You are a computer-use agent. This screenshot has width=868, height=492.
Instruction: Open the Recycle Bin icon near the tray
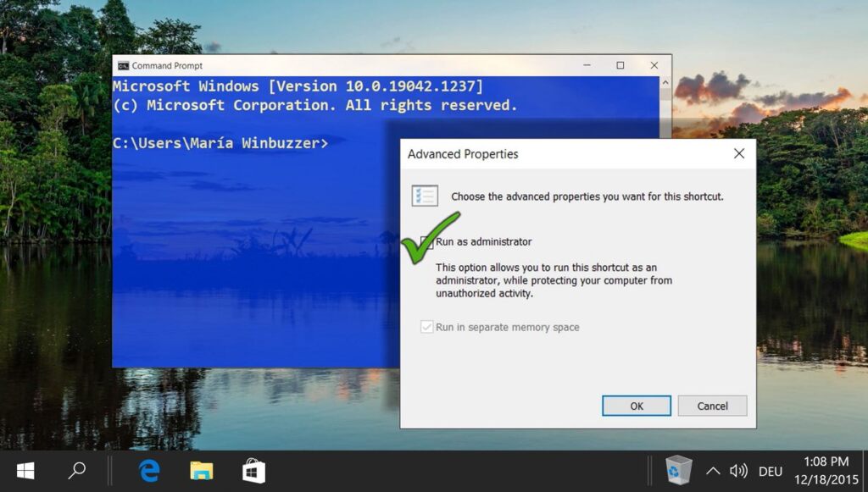677,471
